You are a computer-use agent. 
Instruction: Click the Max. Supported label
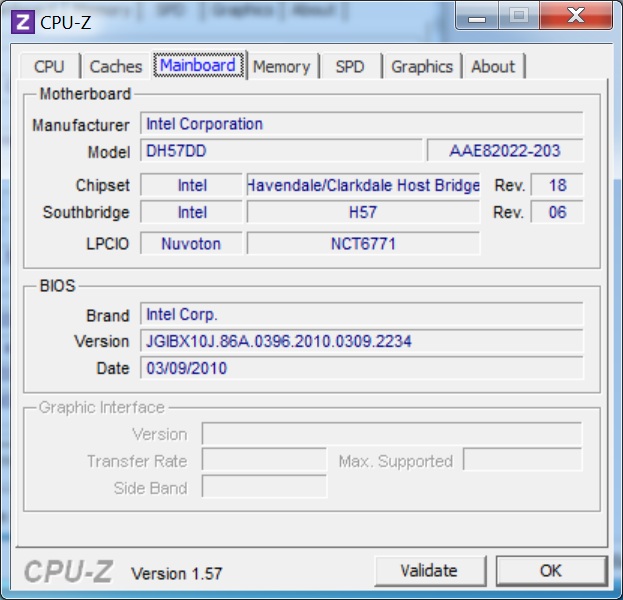click(396, 462)
